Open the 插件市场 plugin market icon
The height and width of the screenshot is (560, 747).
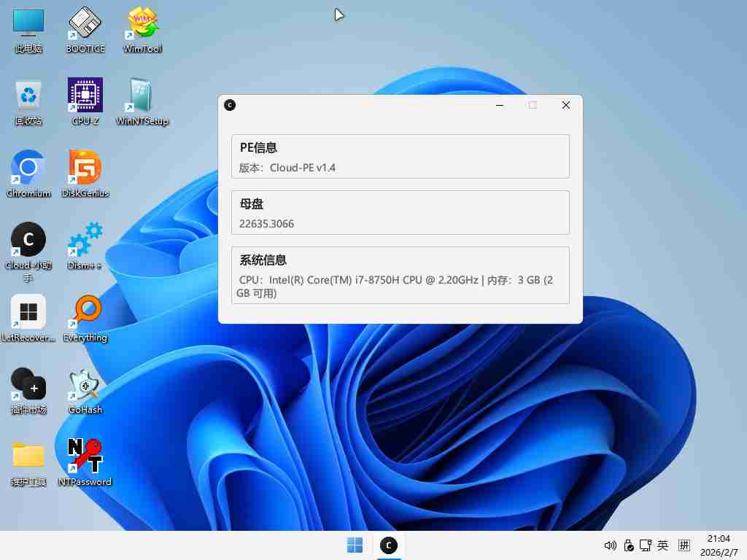28,384
